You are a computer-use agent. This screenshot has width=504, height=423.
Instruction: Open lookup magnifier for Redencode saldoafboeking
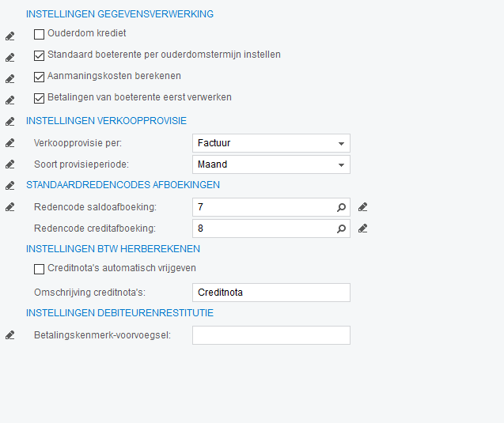pos(342,207)
